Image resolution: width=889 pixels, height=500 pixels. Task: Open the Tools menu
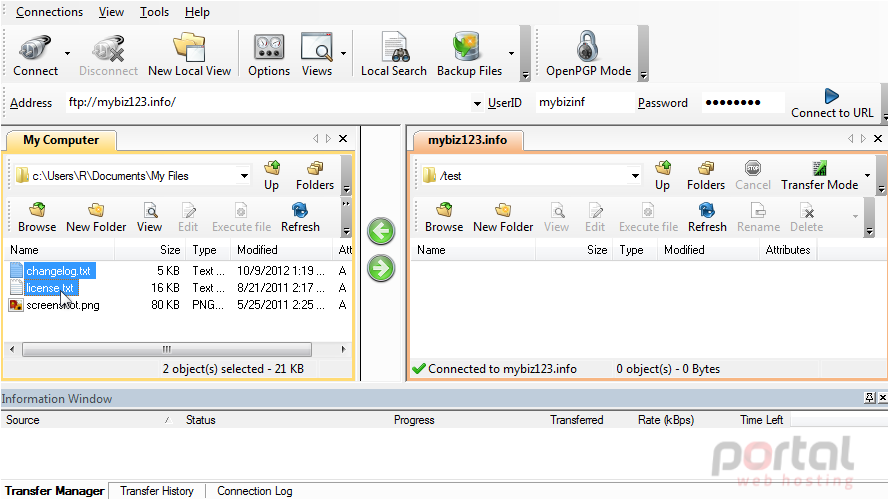(x=154, y=12)
